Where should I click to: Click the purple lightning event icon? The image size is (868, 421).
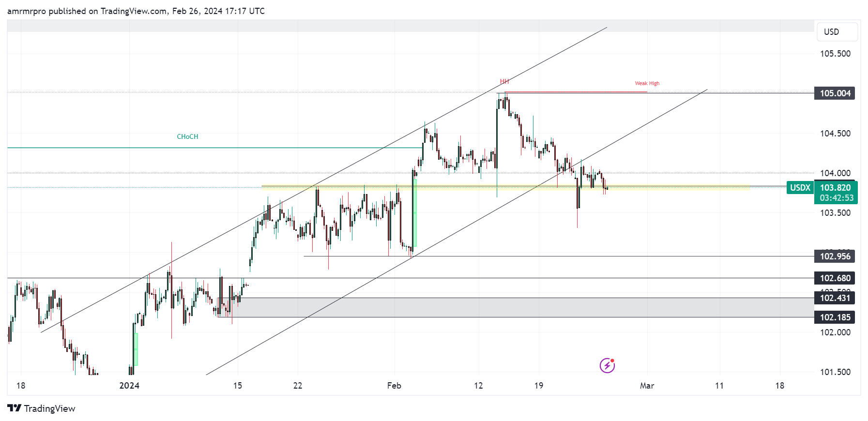607,365
